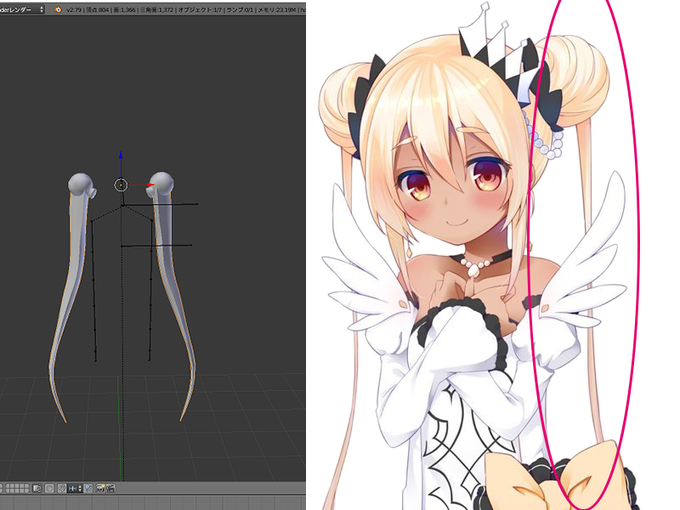
Task: Open the snap element type dropdown
Action: (75, 489)
